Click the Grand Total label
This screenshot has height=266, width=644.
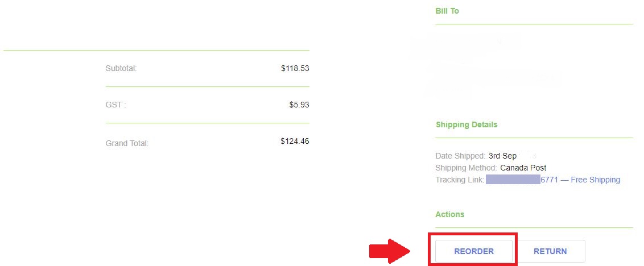[x=127, y=143]
